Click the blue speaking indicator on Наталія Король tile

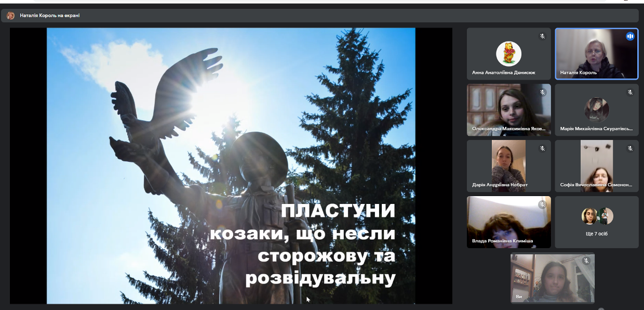point(630,36)
